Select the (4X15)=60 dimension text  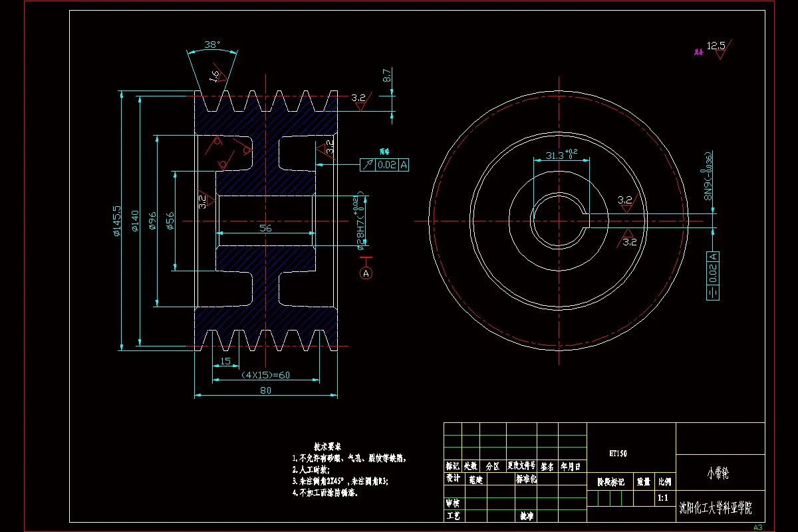pyautogui.click(x=265, y=375)
